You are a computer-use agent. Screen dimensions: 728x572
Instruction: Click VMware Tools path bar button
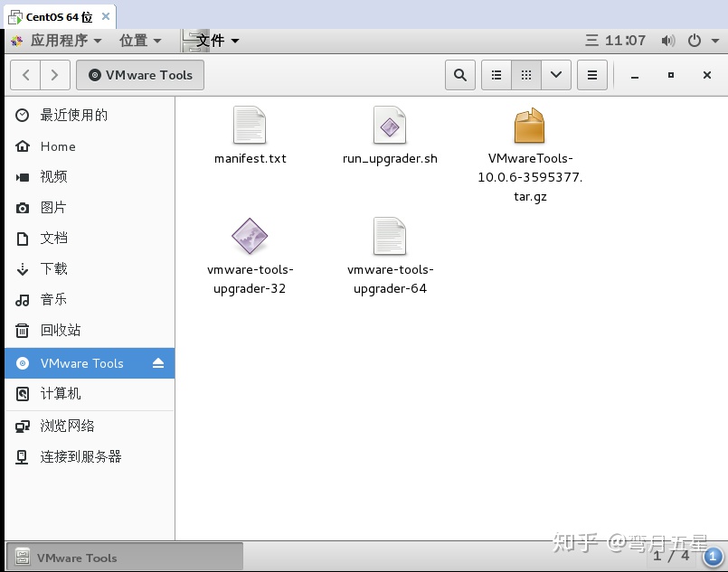point(140,75)
